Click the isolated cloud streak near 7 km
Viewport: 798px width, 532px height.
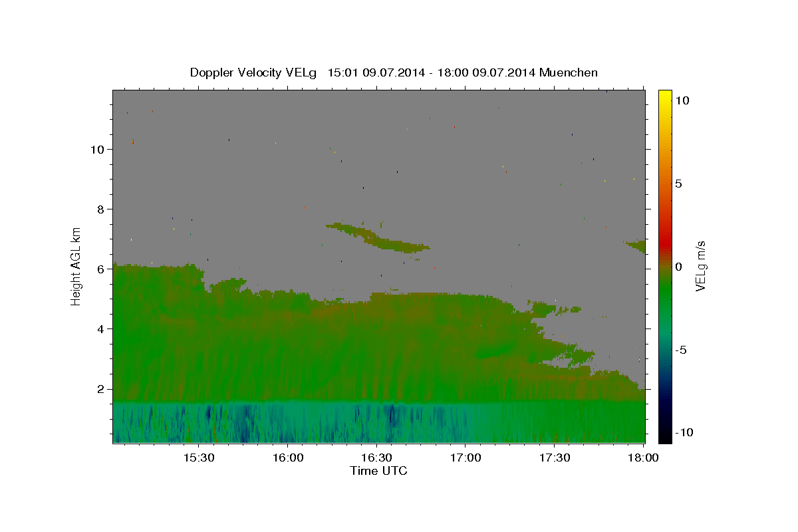click(378, 239)
